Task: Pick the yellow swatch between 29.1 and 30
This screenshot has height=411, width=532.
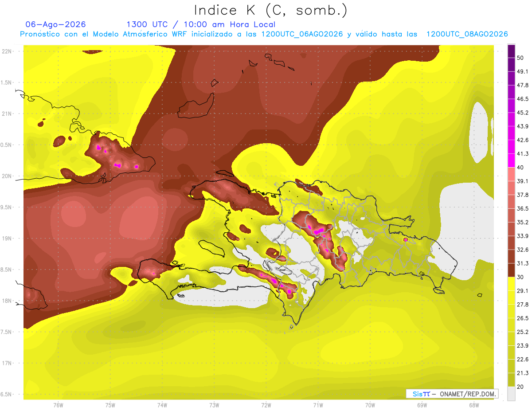Action: [512, 284]
